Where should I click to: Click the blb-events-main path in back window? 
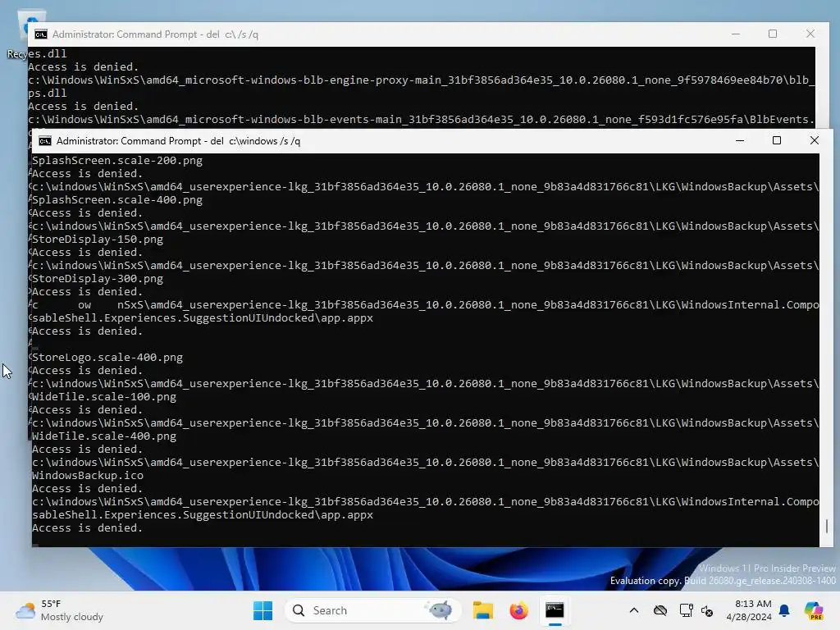tap(422, 120)
